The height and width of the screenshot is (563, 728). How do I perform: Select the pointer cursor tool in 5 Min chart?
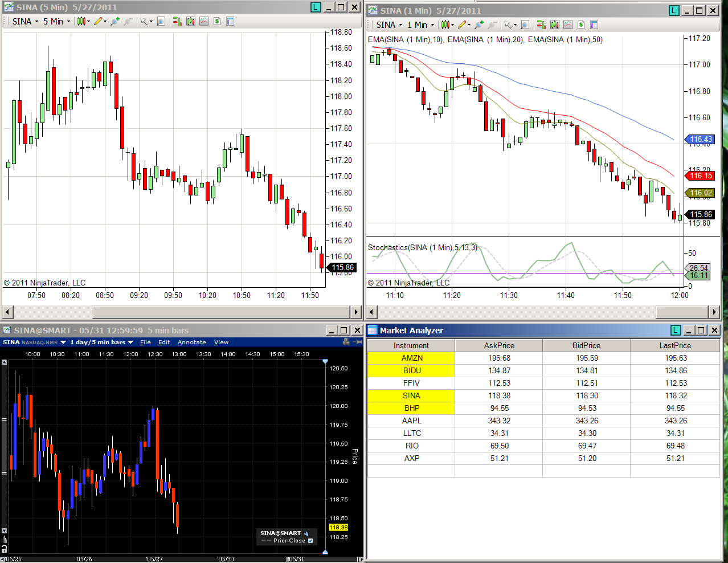144,21
